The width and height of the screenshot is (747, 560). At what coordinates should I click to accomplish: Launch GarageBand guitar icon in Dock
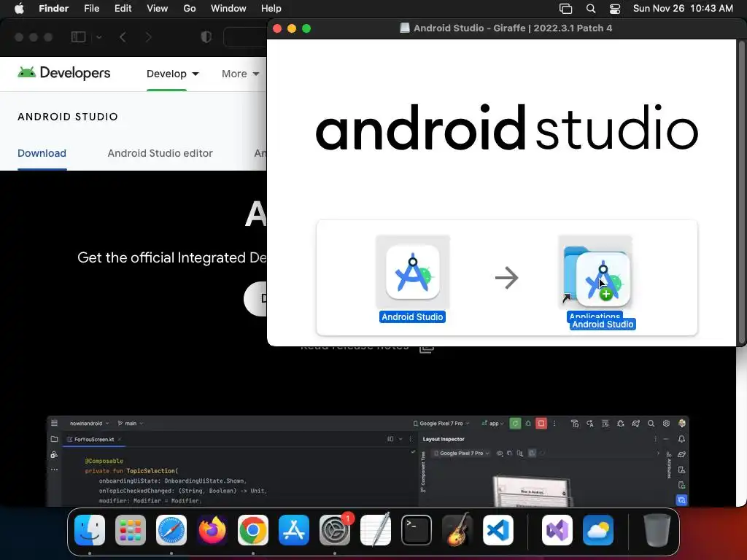click(457, 530)
